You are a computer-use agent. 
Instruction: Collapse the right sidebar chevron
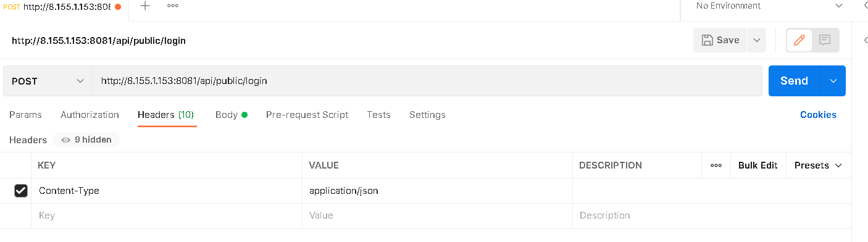pos(865,40)
